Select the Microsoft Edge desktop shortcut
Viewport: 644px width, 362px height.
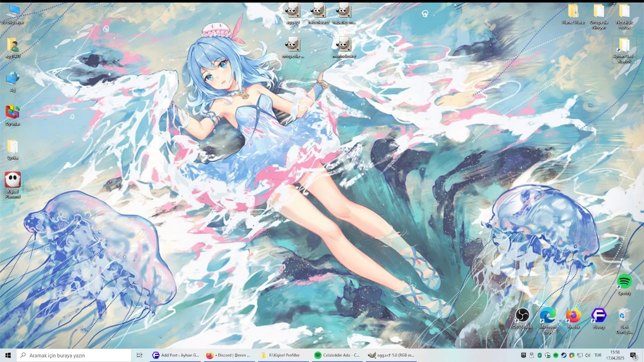tap(548, 321)
